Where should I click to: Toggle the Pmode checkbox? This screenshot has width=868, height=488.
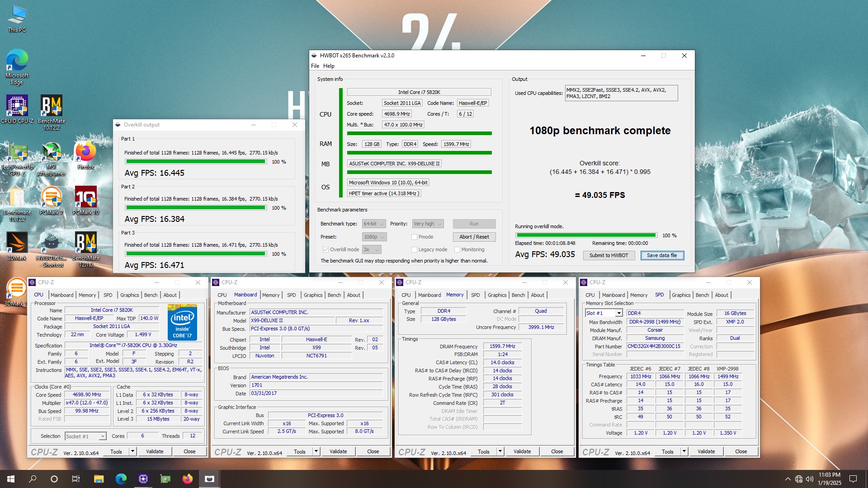[414, 237]
